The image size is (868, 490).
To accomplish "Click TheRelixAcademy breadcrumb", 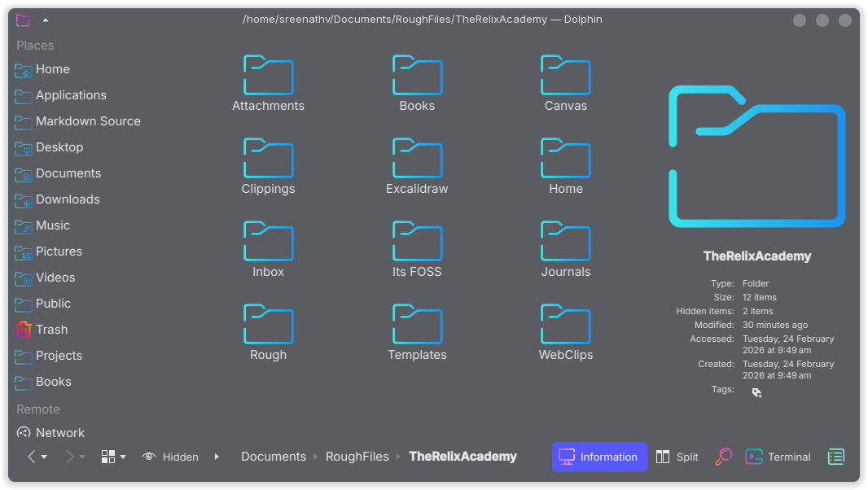I will pos(462,457).
